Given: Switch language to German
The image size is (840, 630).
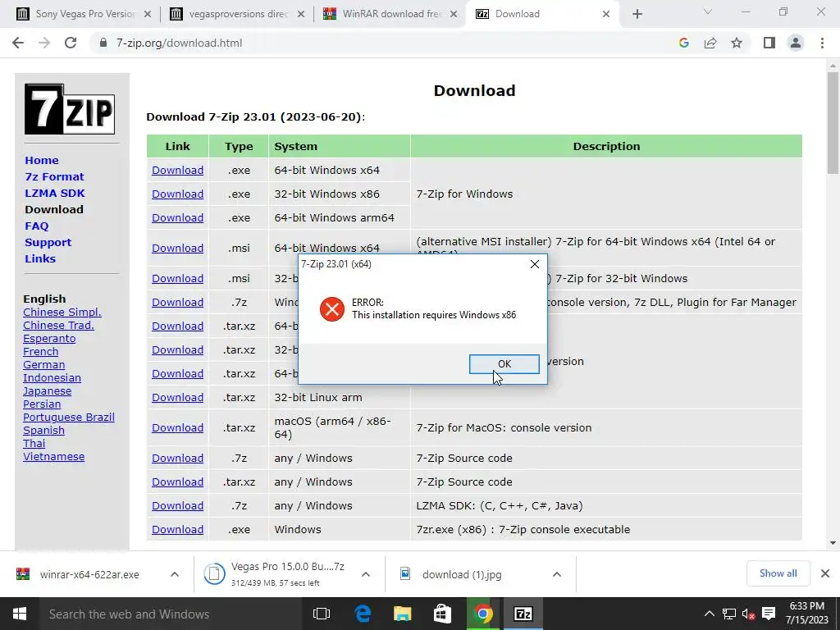Looking at the screenshot, I should click(44, 365).
